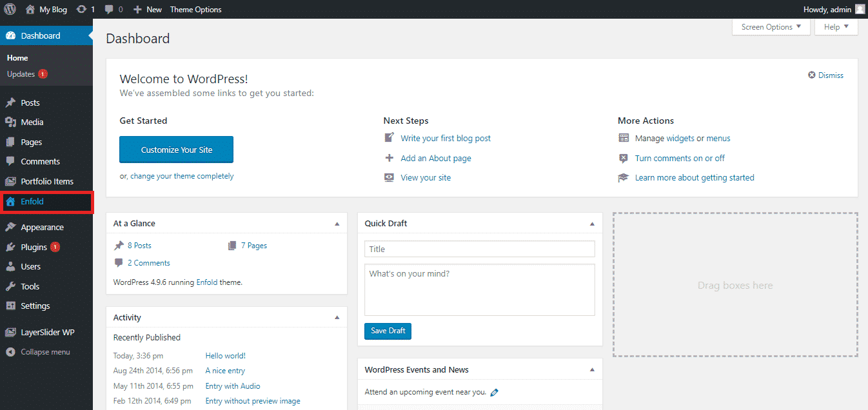Image resolution: width=868 pixels, height=410 pixels.
Task: Collapse WordPress Events and News panel
Action: (592, 370)
